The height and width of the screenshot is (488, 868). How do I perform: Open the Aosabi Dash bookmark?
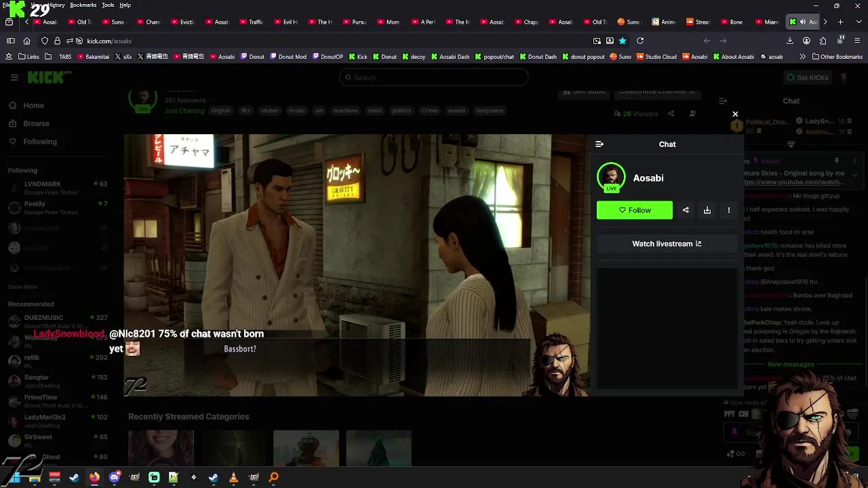tap(450, 57)
